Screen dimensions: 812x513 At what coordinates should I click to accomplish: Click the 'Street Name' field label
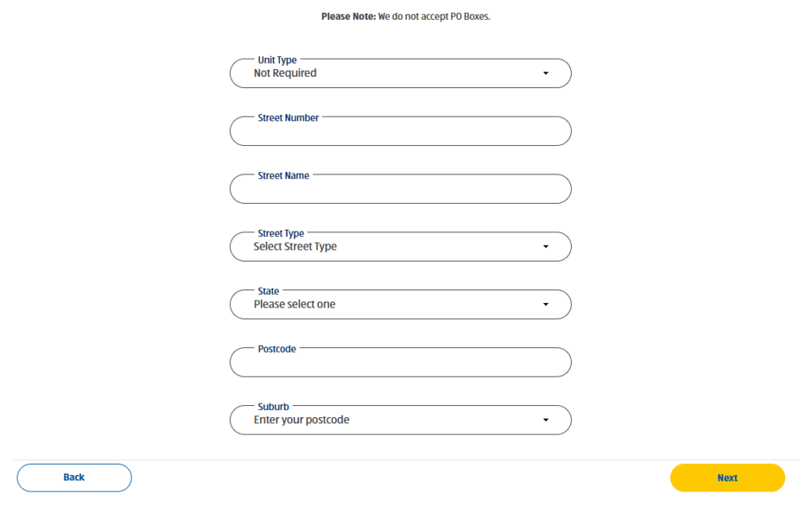(x=283, y=176)
